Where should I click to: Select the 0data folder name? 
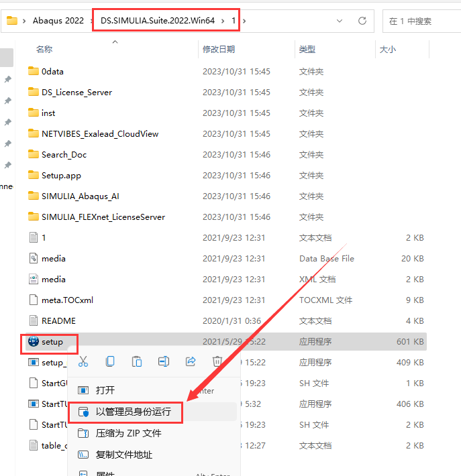[52, 71]
